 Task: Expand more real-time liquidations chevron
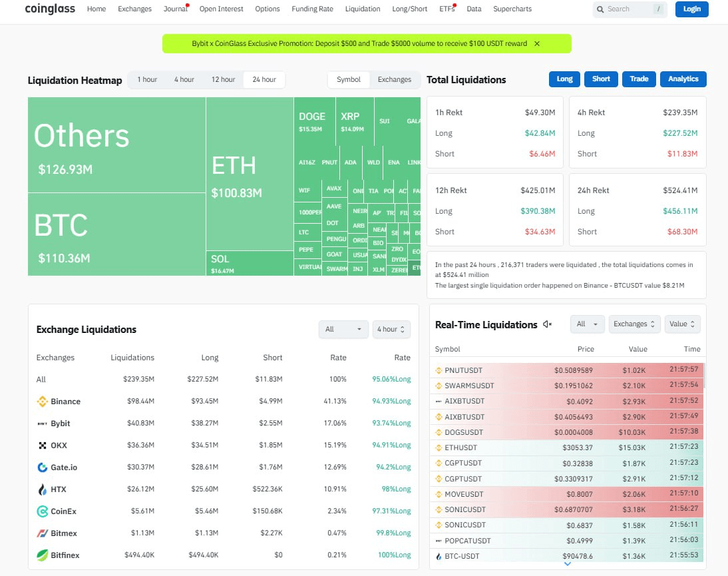pyautogui.click(x=568, y=564)
